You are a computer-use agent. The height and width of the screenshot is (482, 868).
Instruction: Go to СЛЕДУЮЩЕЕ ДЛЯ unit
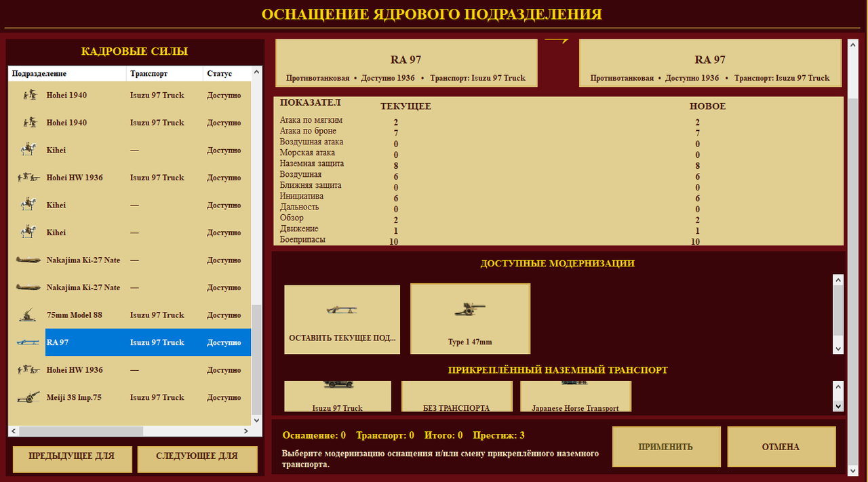click(197, 459)
